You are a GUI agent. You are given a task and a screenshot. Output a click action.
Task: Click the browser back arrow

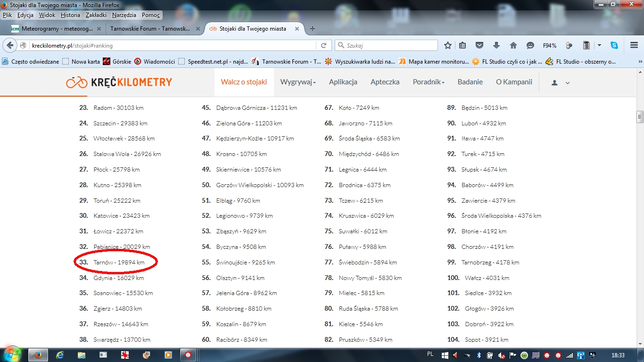click(10, 46)
